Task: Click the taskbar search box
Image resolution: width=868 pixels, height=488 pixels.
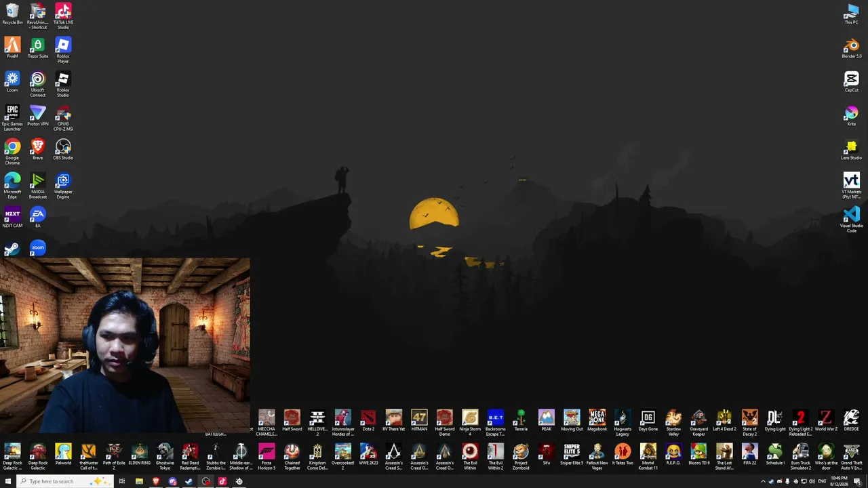Action: 64,481
